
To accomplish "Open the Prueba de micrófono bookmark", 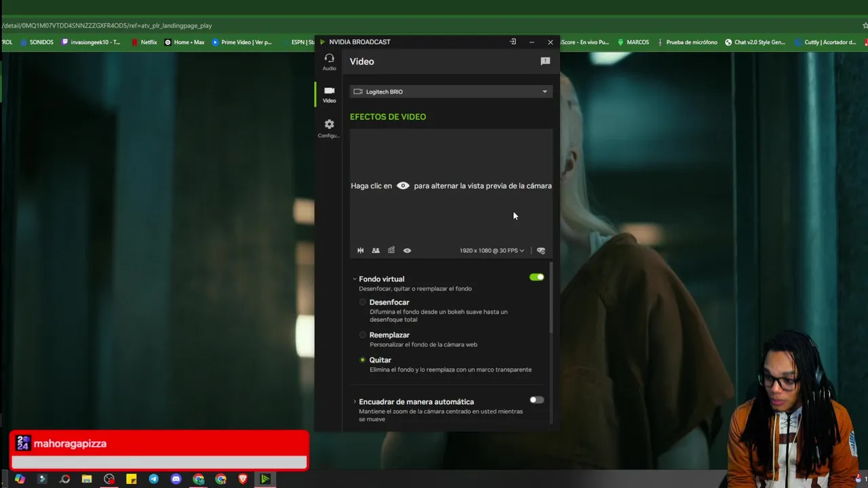I will point(686,42).
